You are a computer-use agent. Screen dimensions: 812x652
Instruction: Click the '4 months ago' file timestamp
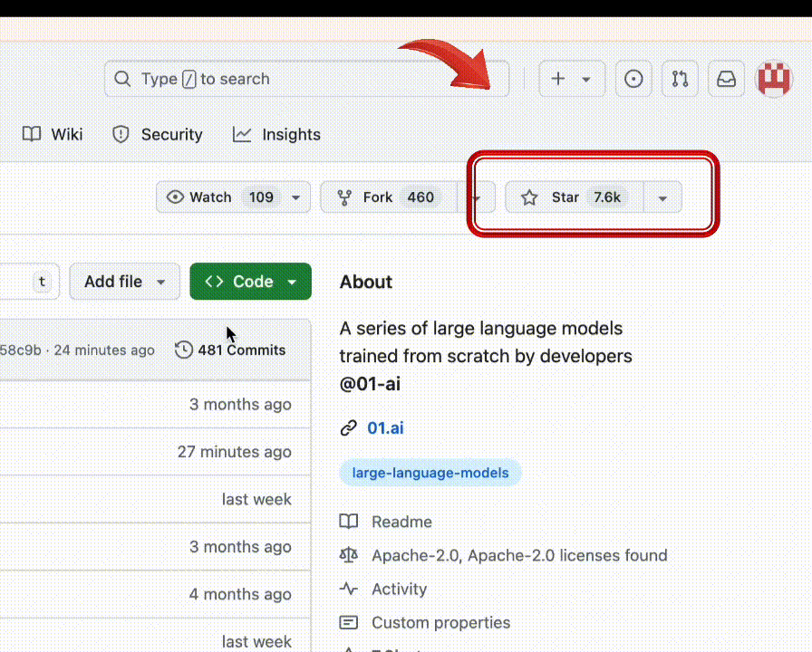[240, 595]
